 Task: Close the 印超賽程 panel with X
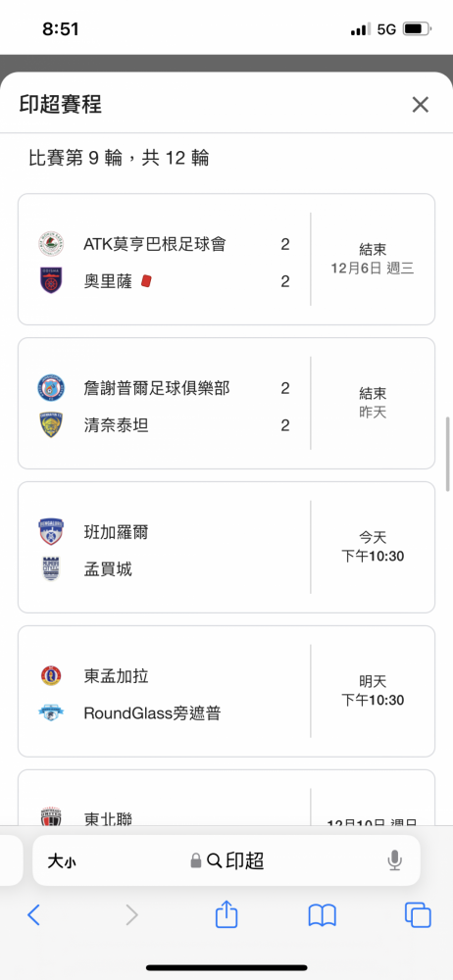click(420, 105)
